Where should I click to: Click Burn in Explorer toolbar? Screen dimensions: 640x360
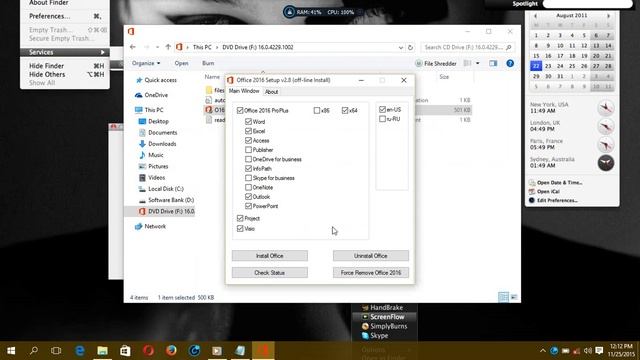(208, 63)
